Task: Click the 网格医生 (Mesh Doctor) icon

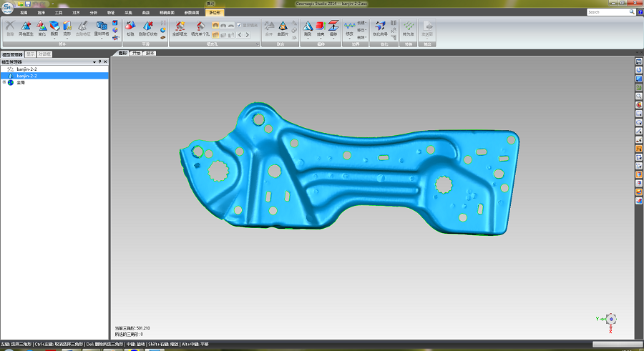Action: tap(26, 26)
